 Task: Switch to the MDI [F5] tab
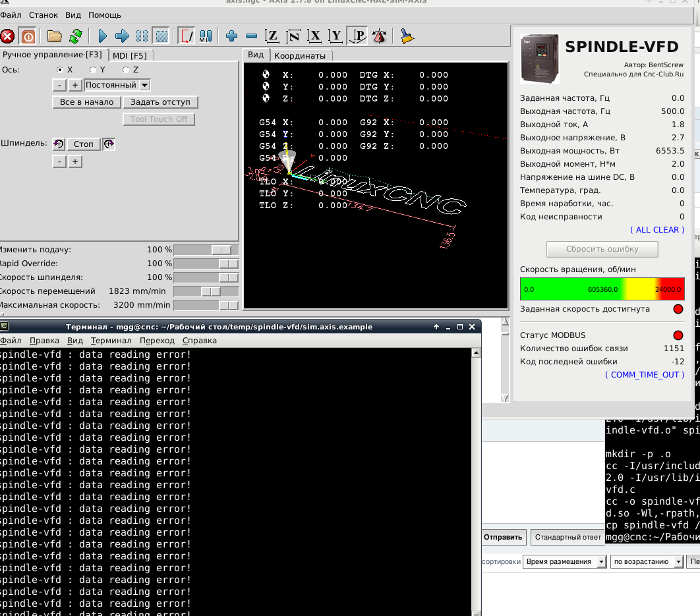[129, 55]
